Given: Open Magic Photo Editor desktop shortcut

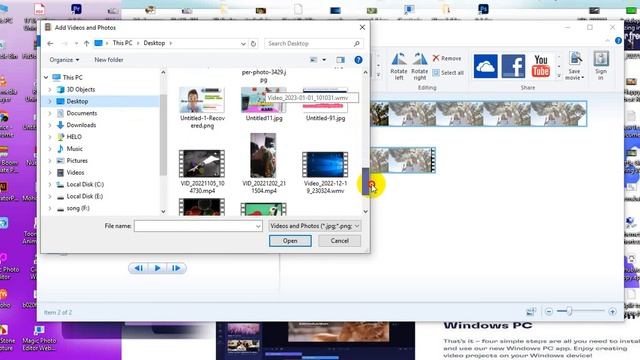Looking at the screenshot, I should tap(39, 338).
